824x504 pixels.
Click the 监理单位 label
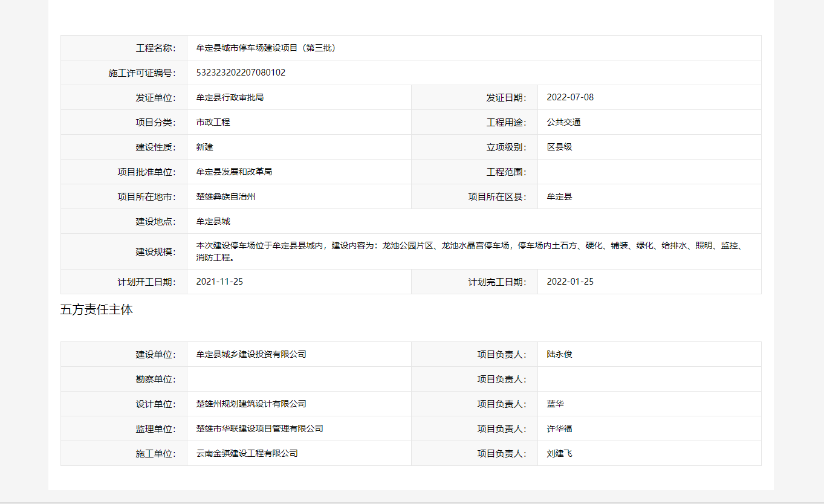(x=155, y=428)
